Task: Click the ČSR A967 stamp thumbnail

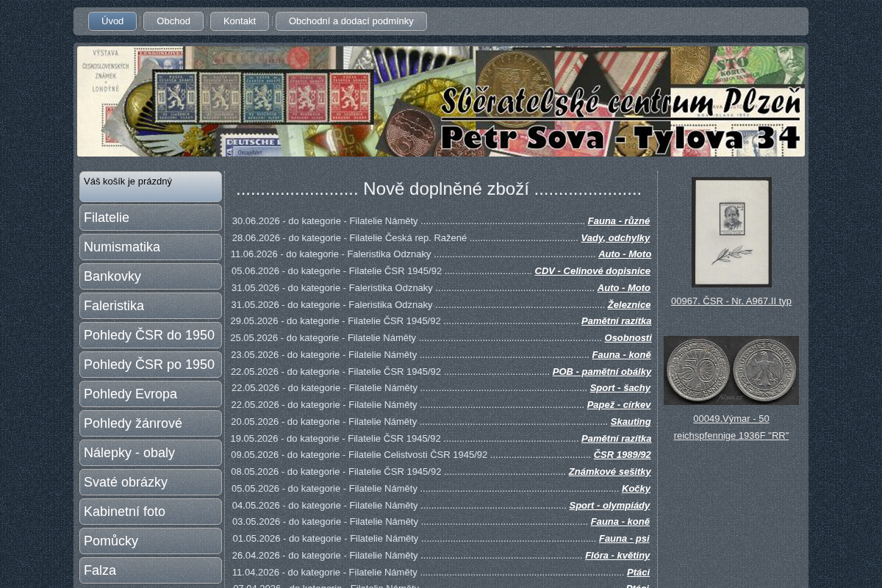Action: 731,232
